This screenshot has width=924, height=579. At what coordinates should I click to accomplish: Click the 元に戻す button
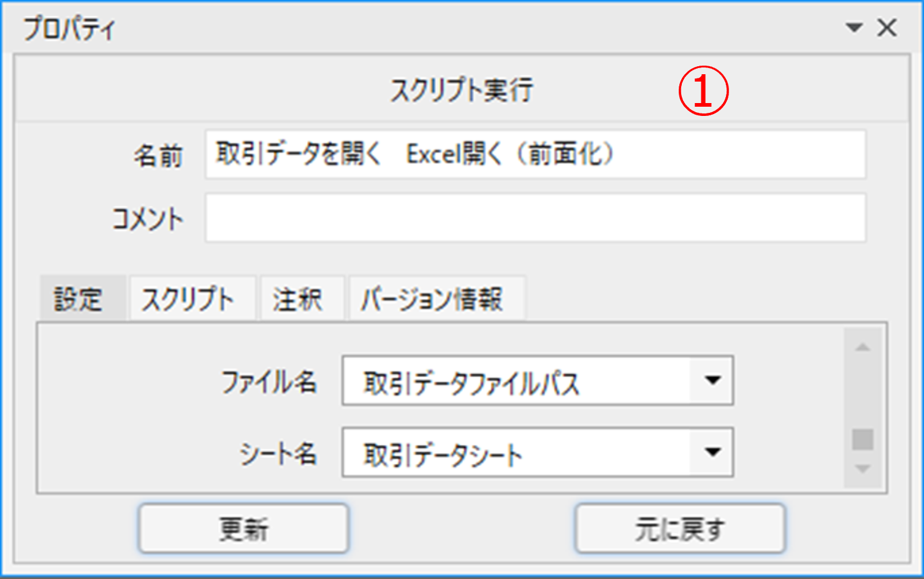point(679,529)
